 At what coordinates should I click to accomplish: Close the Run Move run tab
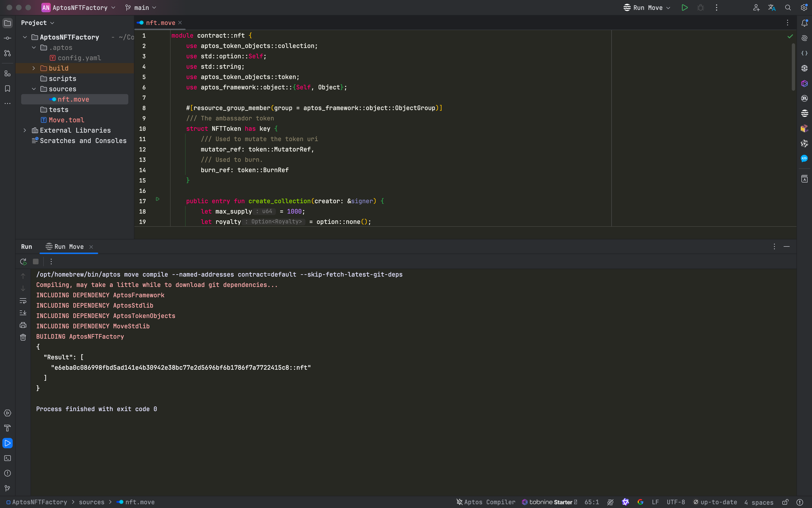tap(91, 247)
